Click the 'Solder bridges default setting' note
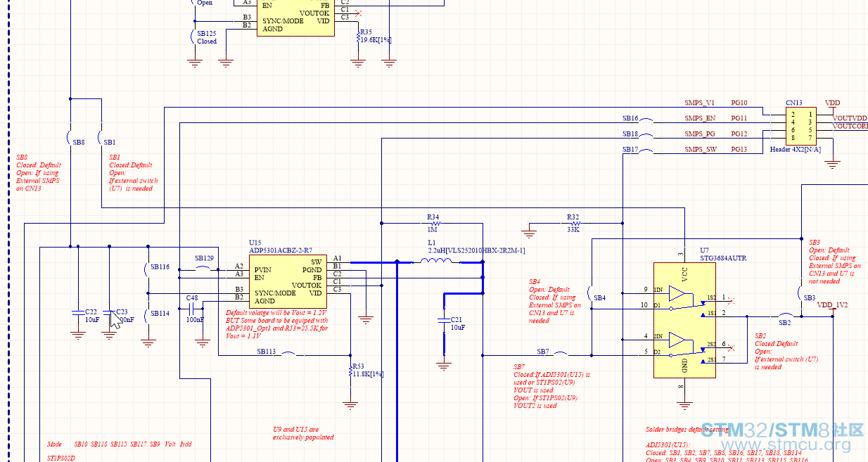 (x=687, y=429)
